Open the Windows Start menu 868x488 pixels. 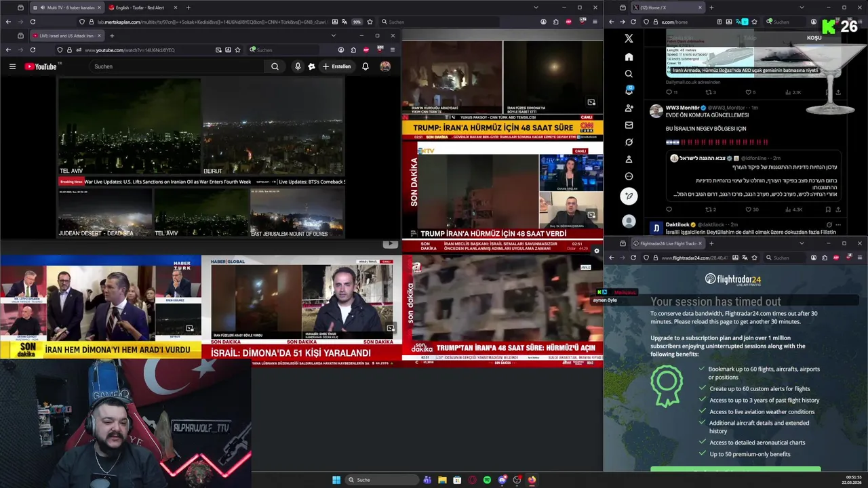point(336,480)
